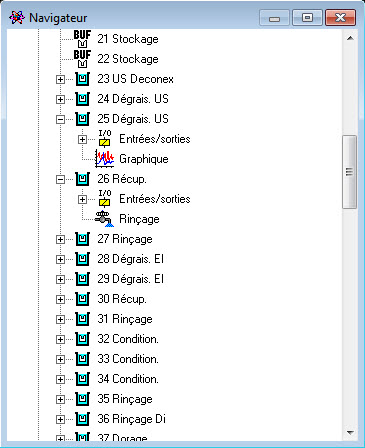Image resolution: width=365 pixels, height=448 pixels.
Task: Click the tank icon for 36 Rinçage Di
Action: tap(82, 419)
